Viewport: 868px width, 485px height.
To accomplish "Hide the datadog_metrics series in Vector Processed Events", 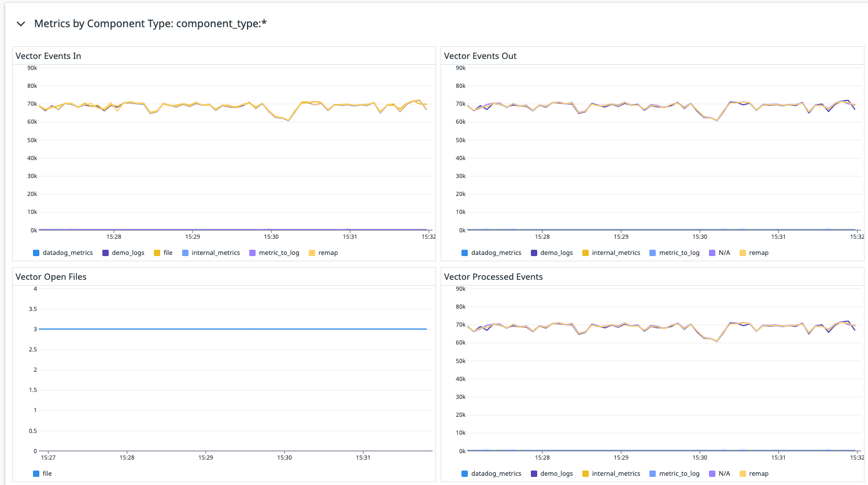I will (x=492, y=473).
